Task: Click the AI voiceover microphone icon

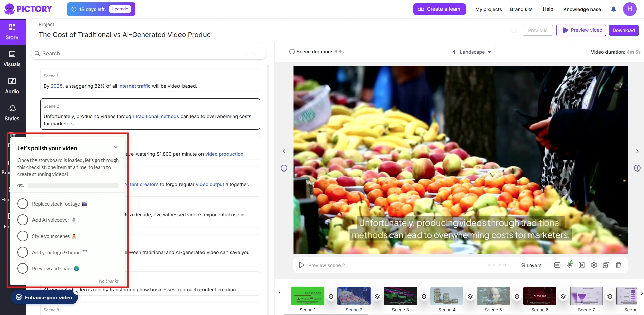Action: point(570,265)
